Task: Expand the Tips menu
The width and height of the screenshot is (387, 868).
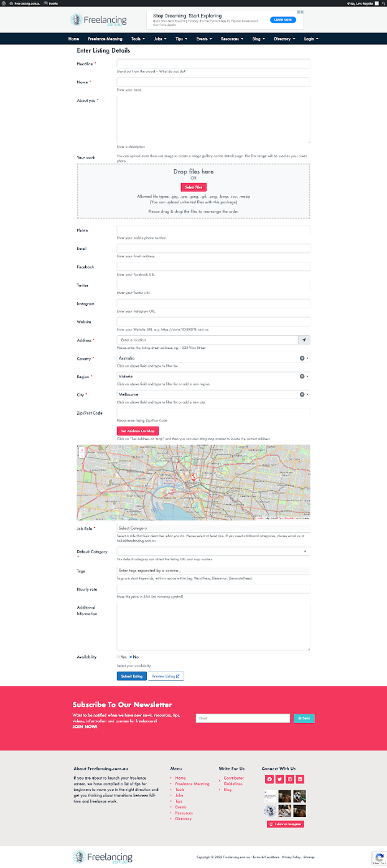Action: pos(182,39)
